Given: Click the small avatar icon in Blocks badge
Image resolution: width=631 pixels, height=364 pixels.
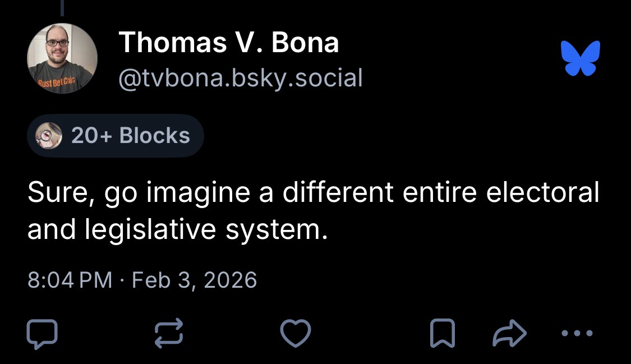Looking at the screenshot, I should pos(48,135).
